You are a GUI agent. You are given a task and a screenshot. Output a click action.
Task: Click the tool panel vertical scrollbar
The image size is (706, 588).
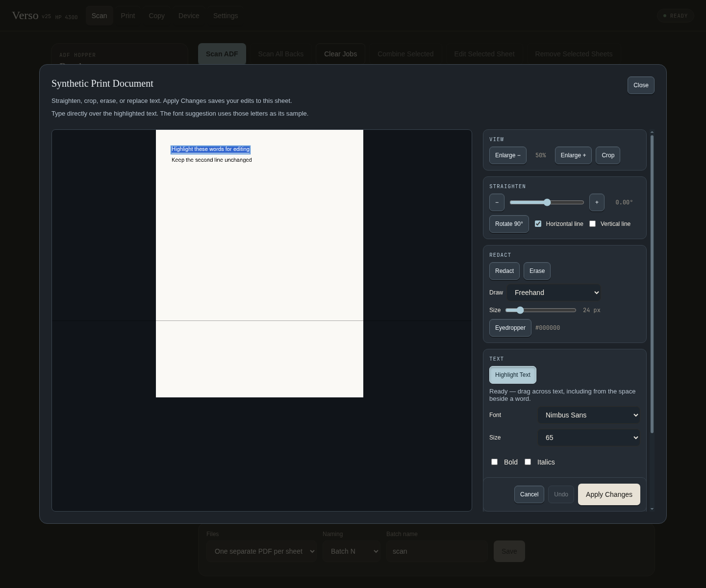[652, 284]
